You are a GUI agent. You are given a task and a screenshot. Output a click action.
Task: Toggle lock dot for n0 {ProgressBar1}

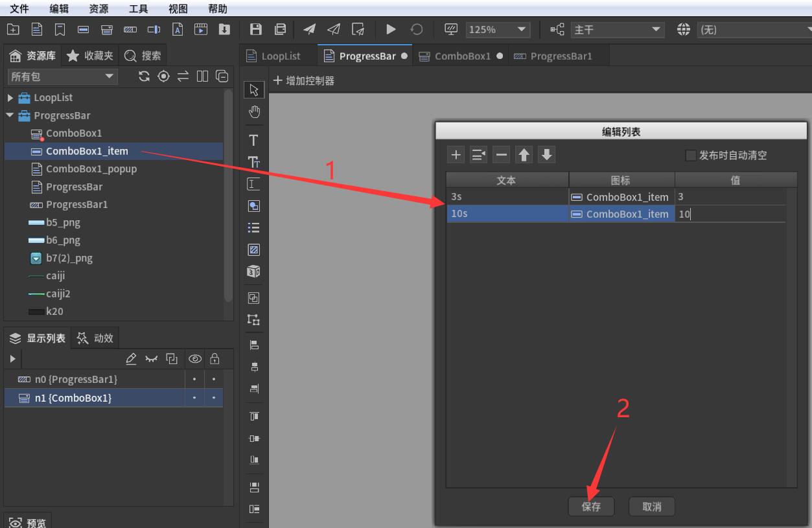(214, 380)
